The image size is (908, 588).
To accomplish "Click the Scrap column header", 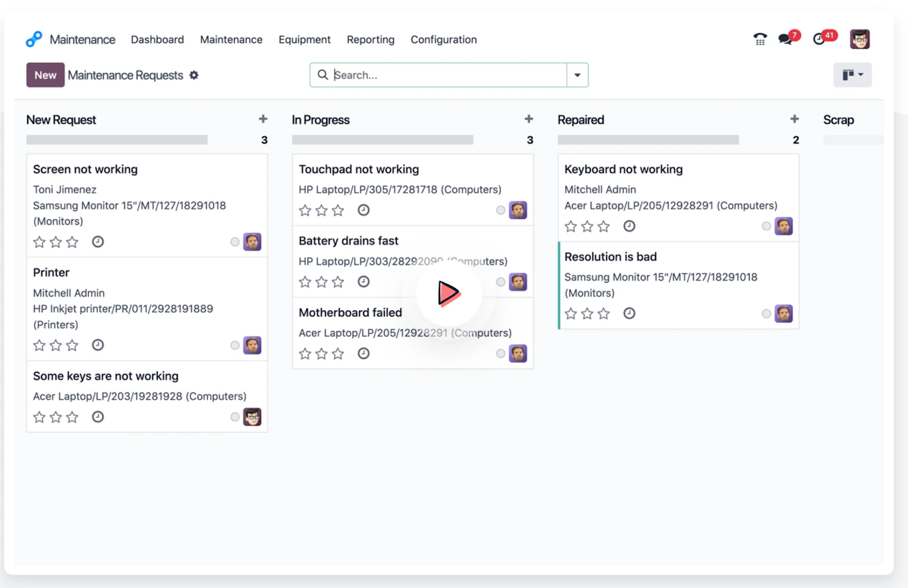I will point(838,120).
